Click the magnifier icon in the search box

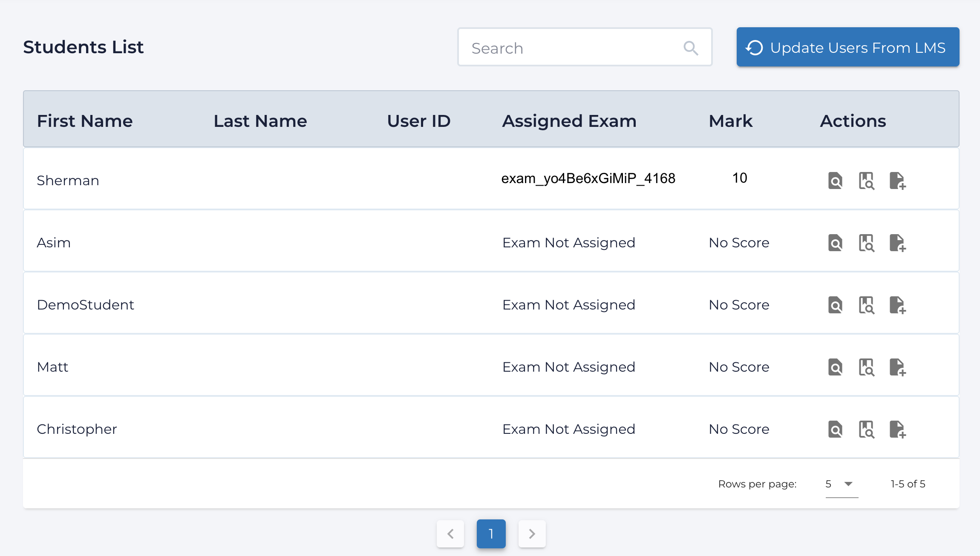click(691, 48)
